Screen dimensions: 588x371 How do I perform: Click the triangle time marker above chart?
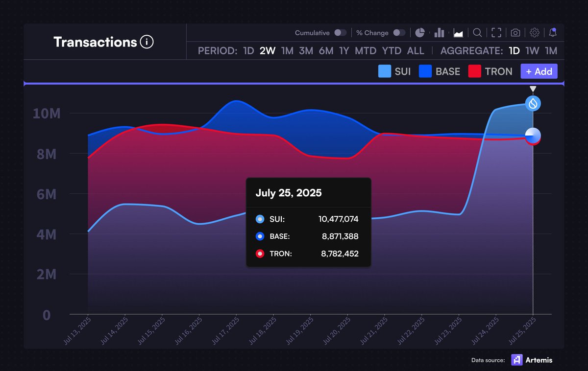533,89
